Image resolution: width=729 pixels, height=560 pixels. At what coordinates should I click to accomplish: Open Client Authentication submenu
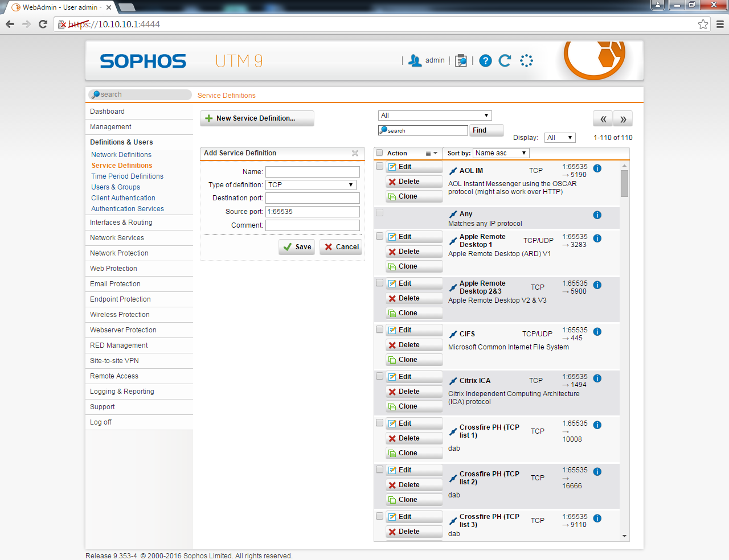123,198
